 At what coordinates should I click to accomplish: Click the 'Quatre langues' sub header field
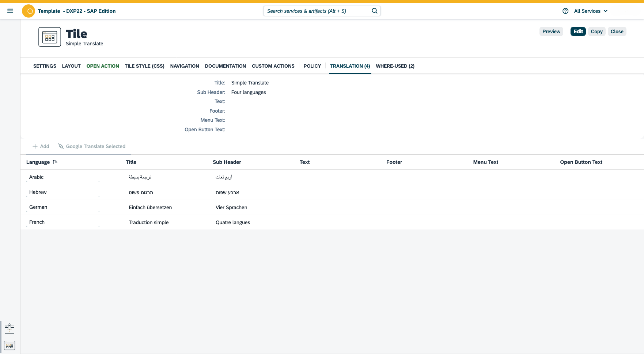click(x=253, y=222)
